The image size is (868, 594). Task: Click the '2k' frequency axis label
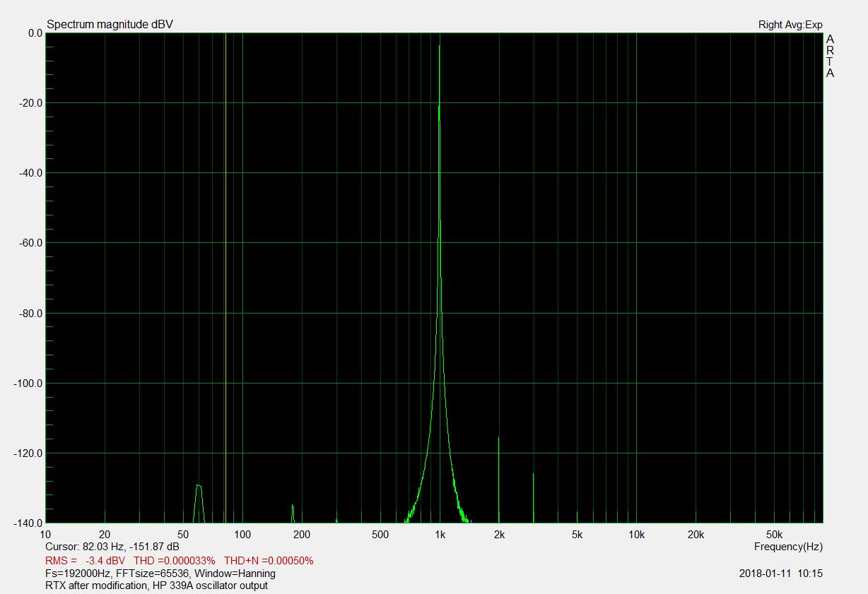tap(499, 535)
